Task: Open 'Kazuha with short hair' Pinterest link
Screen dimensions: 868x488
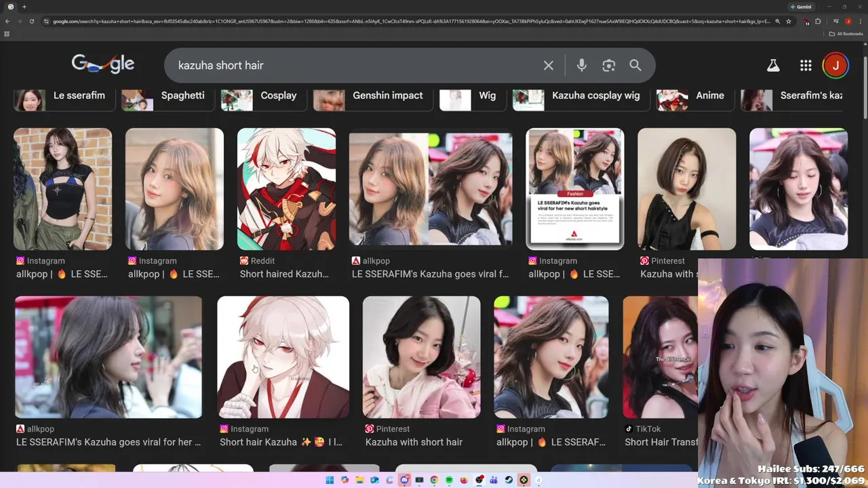Action: coord(414,442)
